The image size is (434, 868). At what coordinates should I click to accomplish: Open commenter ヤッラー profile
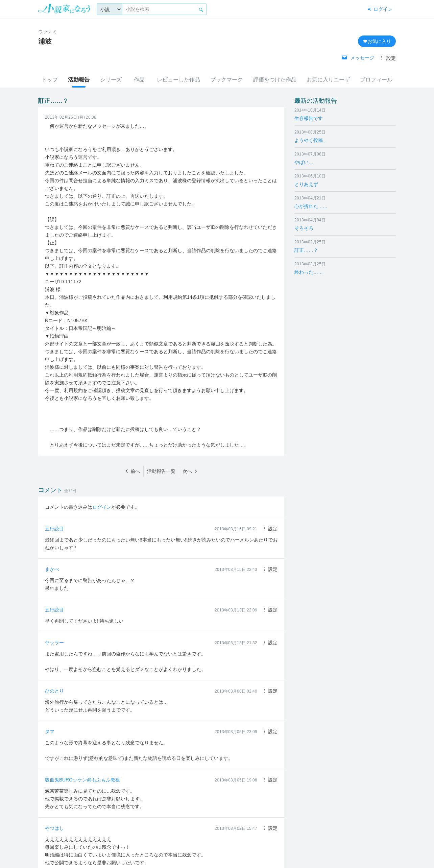click(54, 643)
